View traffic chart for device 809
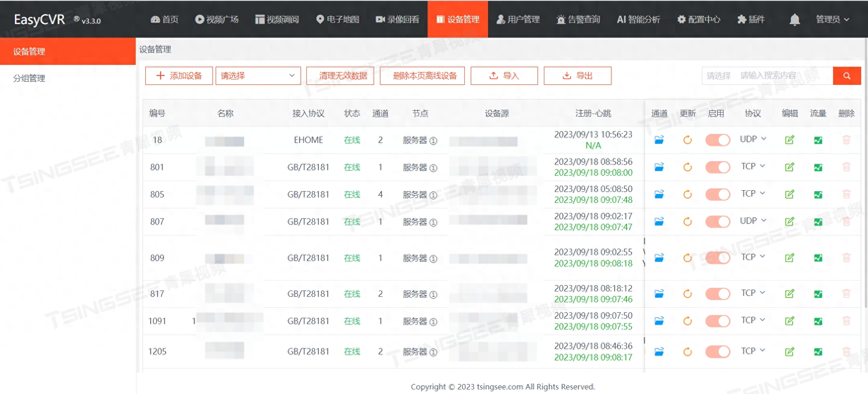 [818, 258]
